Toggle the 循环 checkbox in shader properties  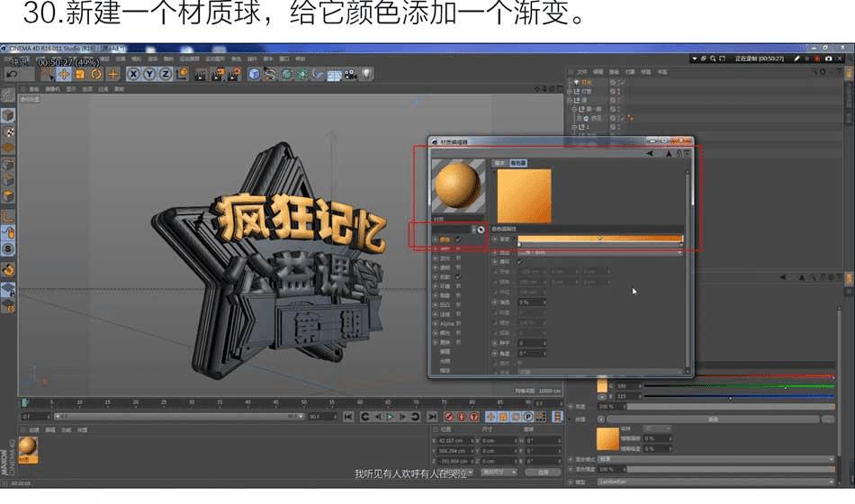click(x=519, y=262)
